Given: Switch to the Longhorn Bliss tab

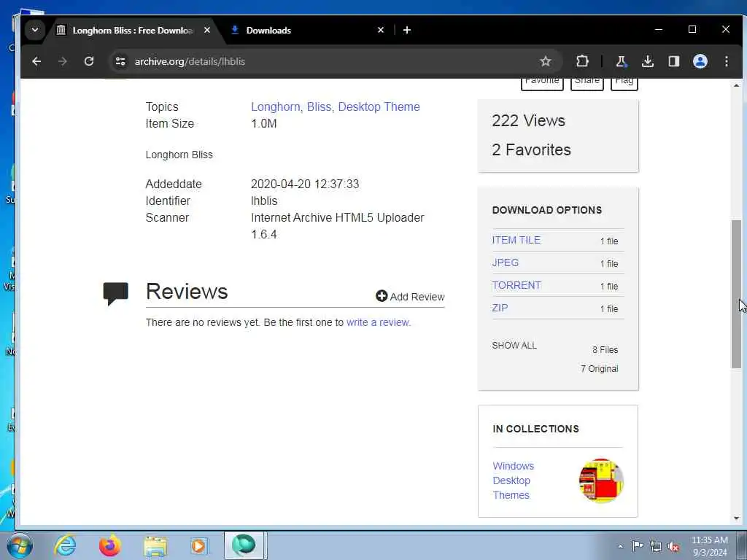Looking at the screenshot, I should tap(133, 31).
